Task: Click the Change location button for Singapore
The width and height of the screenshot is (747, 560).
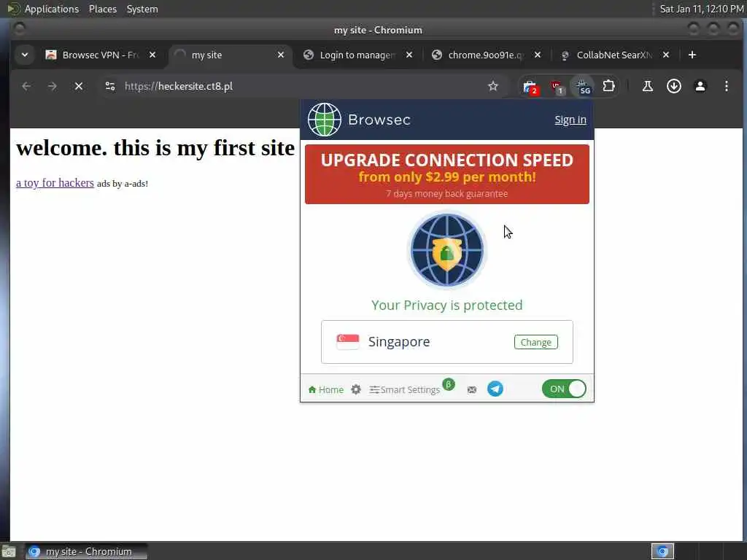Action: [536, 342]
